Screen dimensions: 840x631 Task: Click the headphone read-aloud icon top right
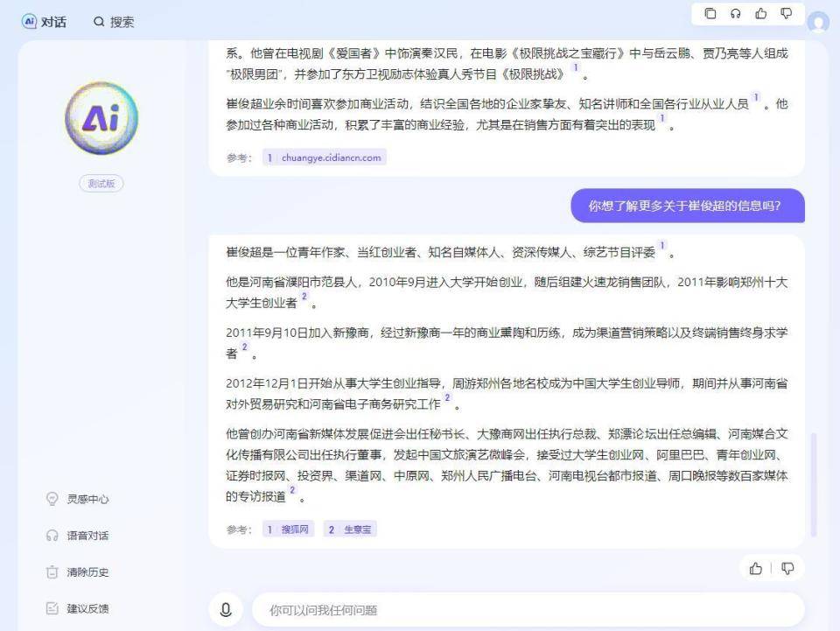[x=736, y=14]
